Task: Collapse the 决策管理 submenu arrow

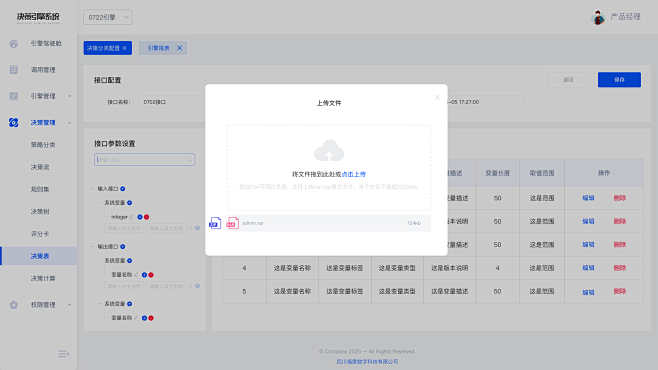Action: (x=70, y=122)
